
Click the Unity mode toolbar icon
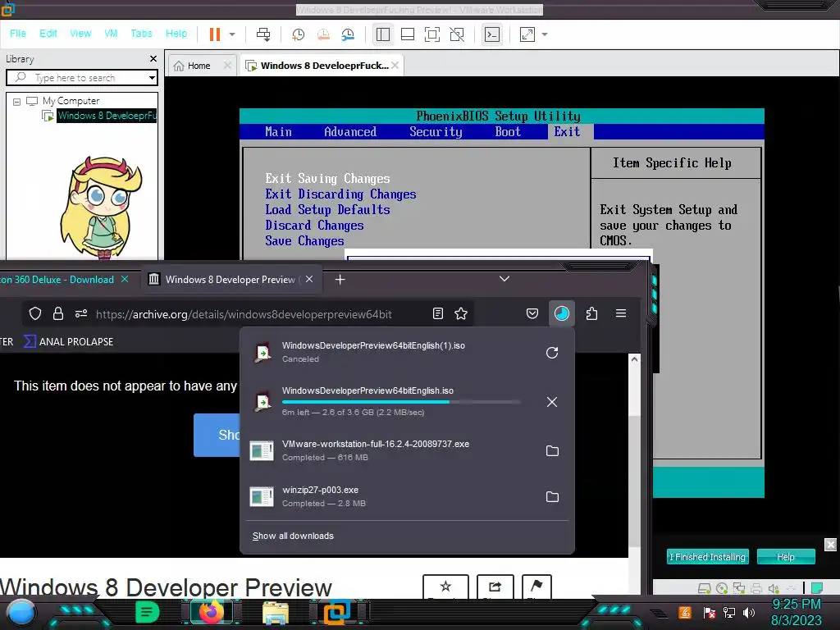(457, 34)
